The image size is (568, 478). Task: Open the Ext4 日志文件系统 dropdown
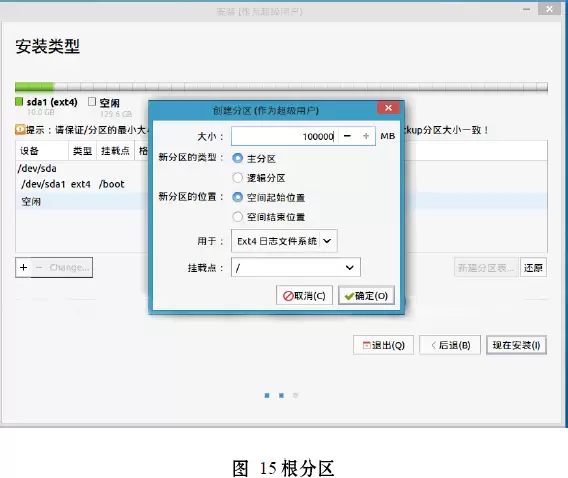point(284,241)
